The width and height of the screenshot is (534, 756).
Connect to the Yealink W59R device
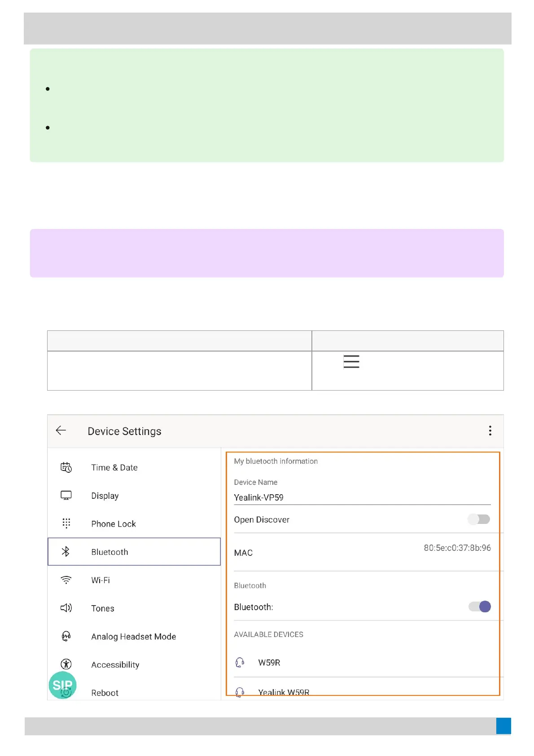[x=284, y=692]
